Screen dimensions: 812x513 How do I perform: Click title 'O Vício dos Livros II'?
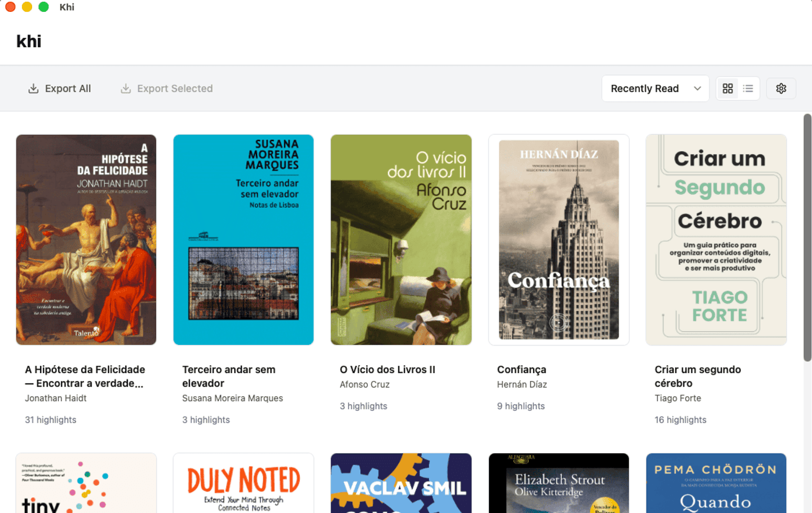[387, 370]
